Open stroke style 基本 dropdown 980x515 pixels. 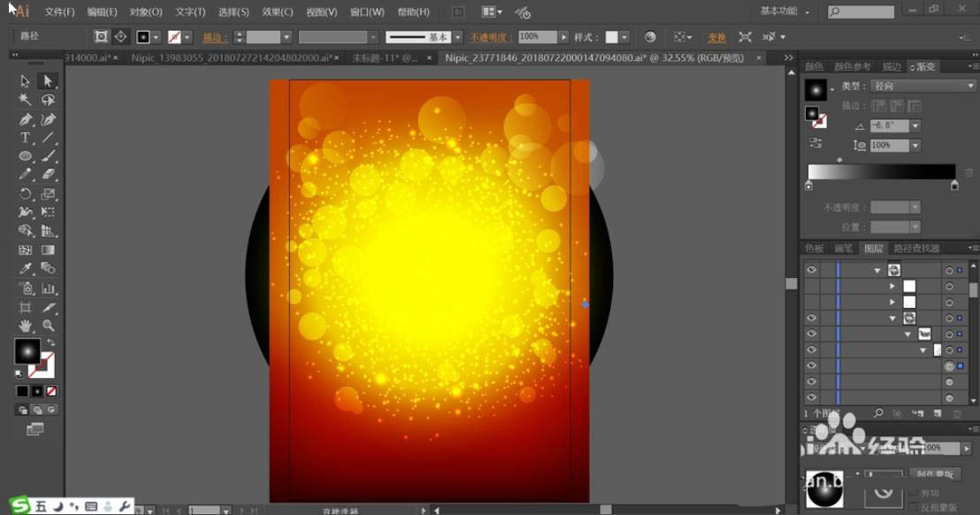click(457, 37)
